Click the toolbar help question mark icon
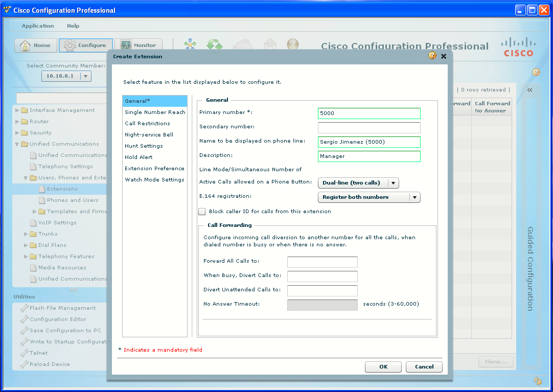 point(293,45)
